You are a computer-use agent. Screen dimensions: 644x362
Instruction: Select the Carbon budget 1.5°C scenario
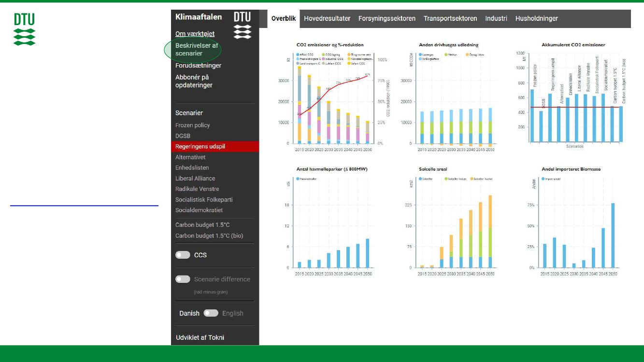click(202, 225)
